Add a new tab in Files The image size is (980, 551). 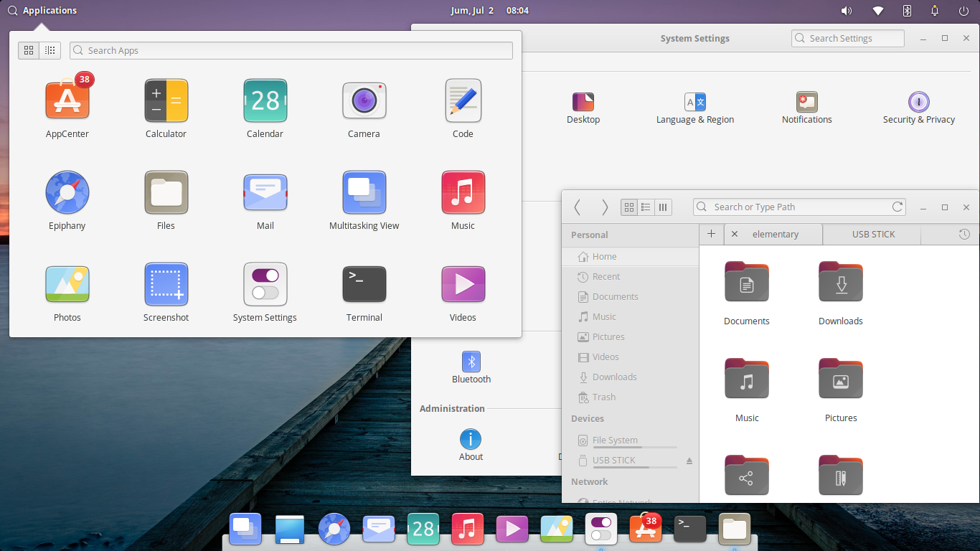(x=712, y=234)
